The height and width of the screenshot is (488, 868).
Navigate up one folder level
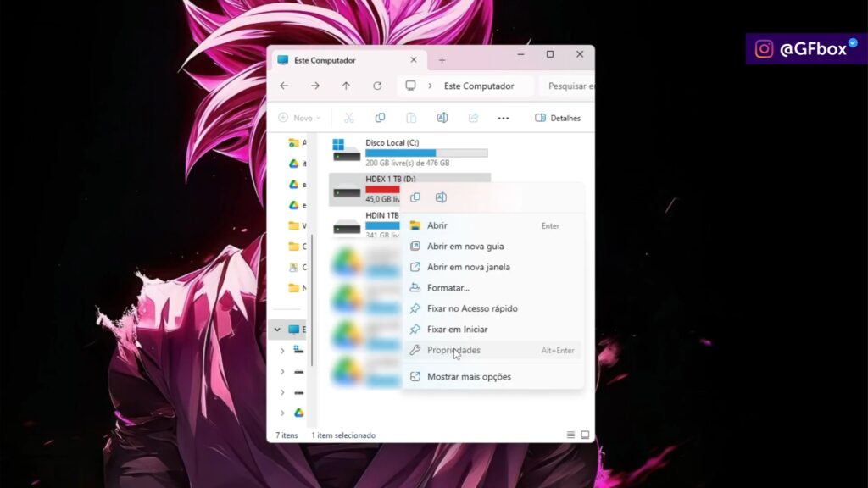pos(346,86)
